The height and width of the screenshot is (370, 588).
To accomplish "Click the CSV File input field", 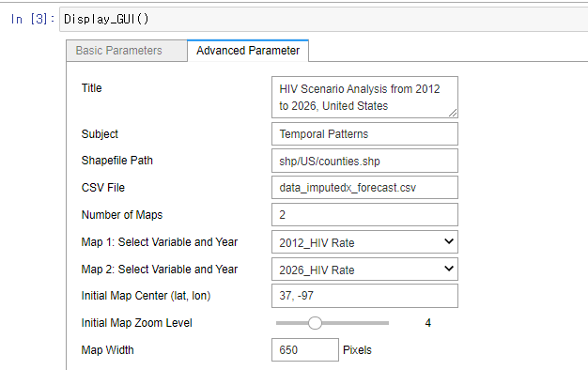I will (x=364, y=188).
